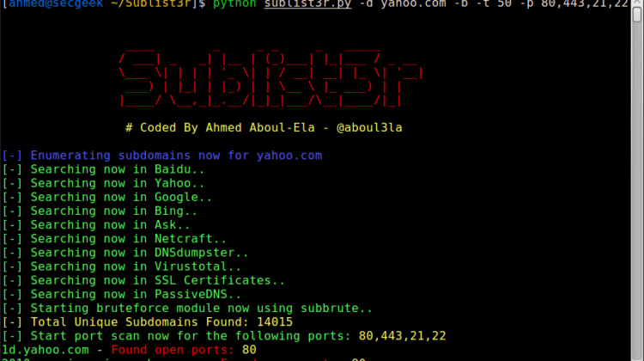Click the '1d.yahoo.com' subdomain result
The width and height of the screenshot is (644, 361).
[x=46, y=350]
